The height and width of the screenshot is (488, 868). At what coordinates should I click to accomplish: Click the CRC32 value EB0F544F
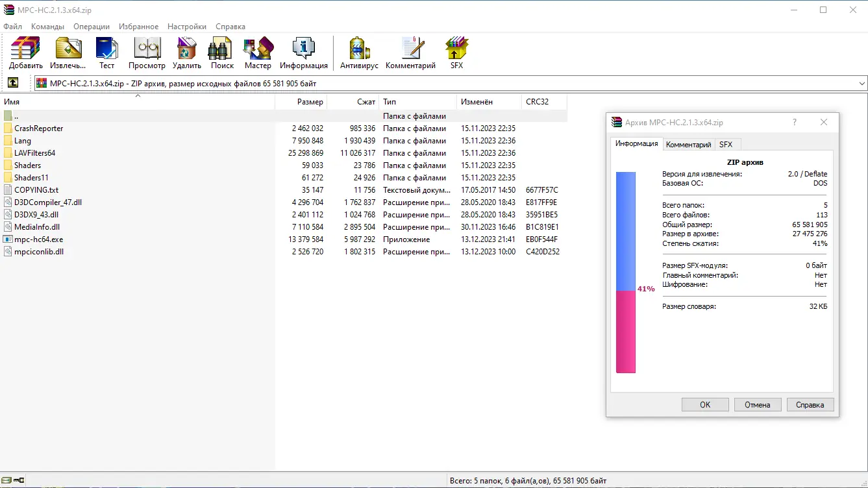point(541,239)
